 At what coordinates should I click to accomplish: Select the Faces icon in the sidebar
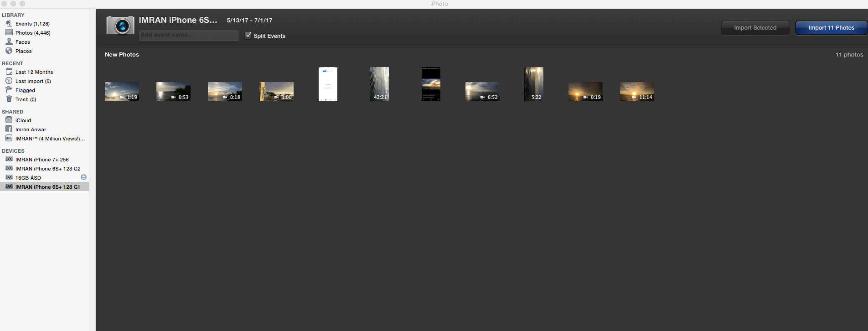point(9,41)
